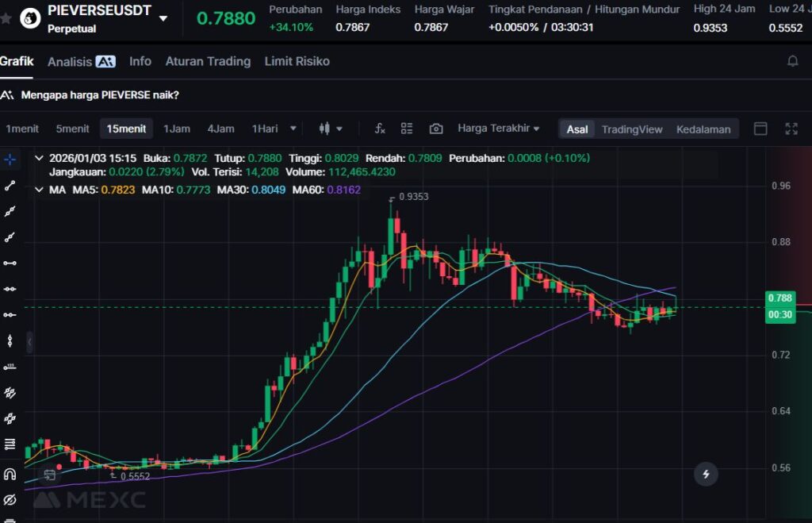This screenshot has height=523, width=812.
Task: Click 'Mengapa harga PIEVERSE naik?' link
Action: tap(99, 95)
